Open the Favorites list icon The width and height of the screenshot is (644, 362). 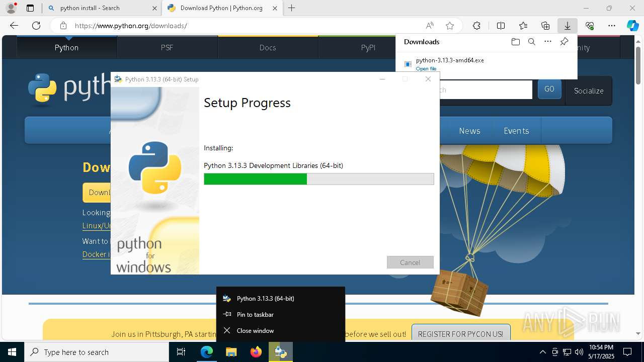click(523, 26)
